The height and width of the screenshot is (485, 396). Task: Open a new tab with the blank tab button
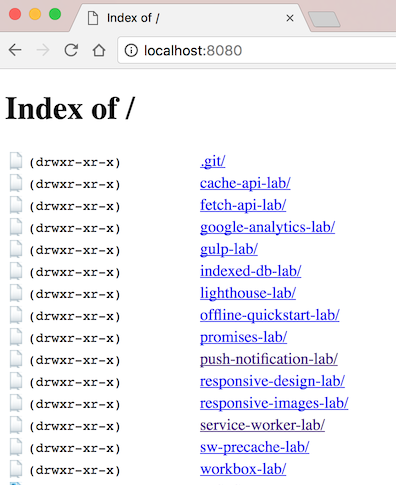(324, 19)
